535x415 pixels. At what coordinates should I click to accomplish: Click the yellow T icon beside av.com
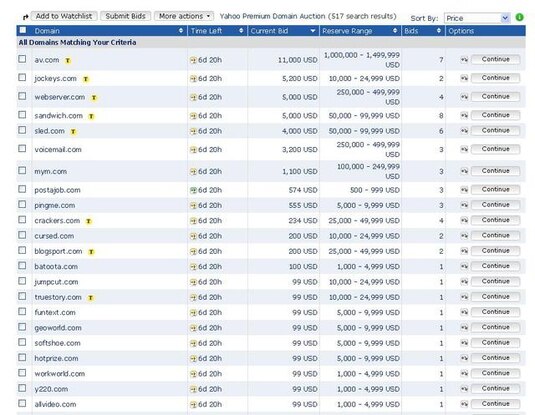pyautogui.click(x=68, y=60)
